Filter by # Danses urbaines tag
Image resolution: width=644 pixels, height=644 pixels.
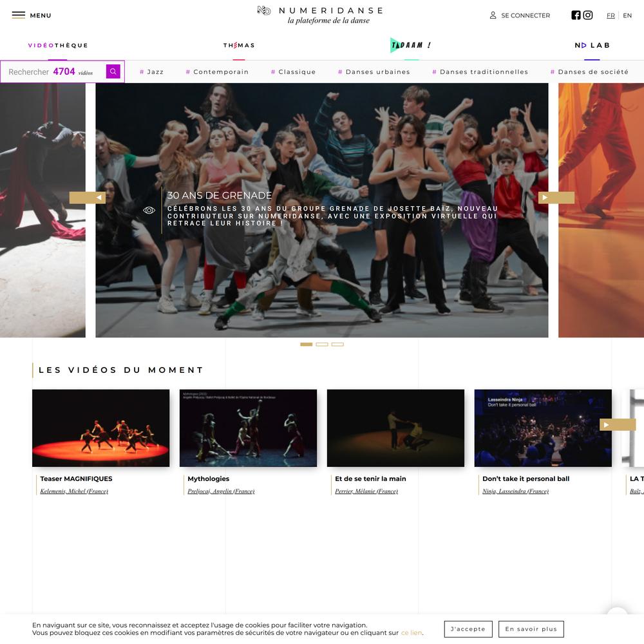(374, 72)
